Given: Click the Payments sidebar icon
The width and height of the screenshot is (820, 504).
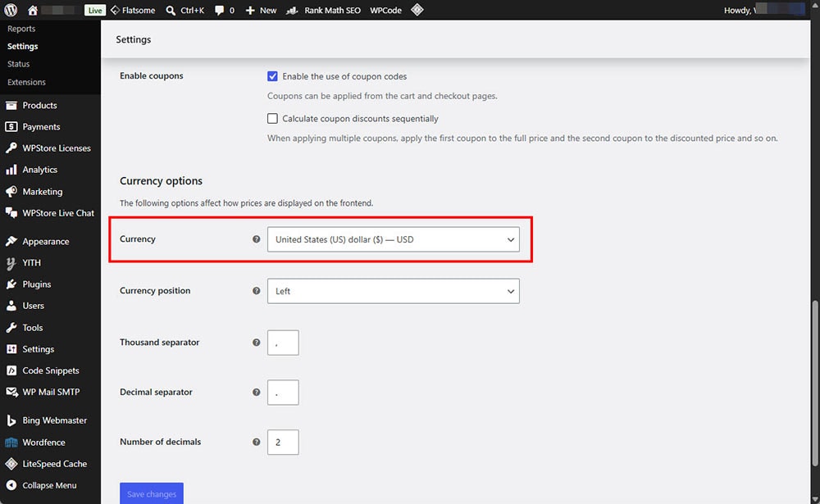Looking at the screenshot, I should pos(11,126).
